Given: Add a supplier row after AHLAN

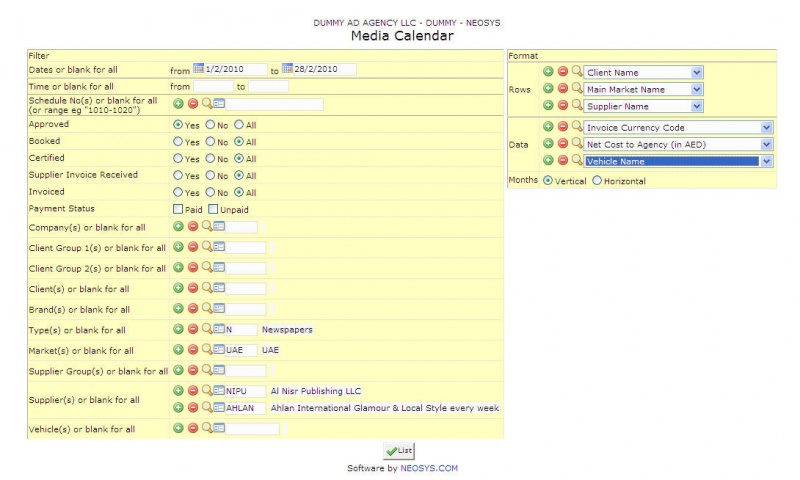Looking at the screenshot, I should click(x=178, y=407).
